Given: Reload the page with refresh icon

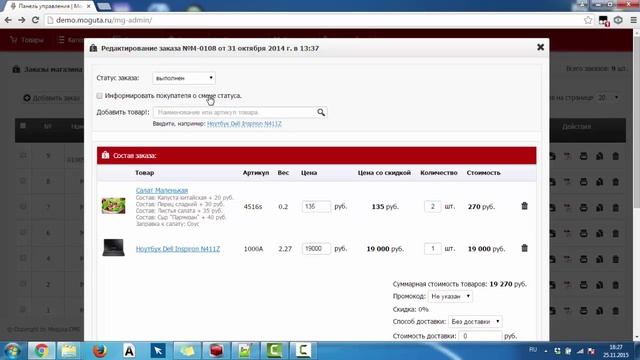Looking at the screenshot, I should click(36, 20).
